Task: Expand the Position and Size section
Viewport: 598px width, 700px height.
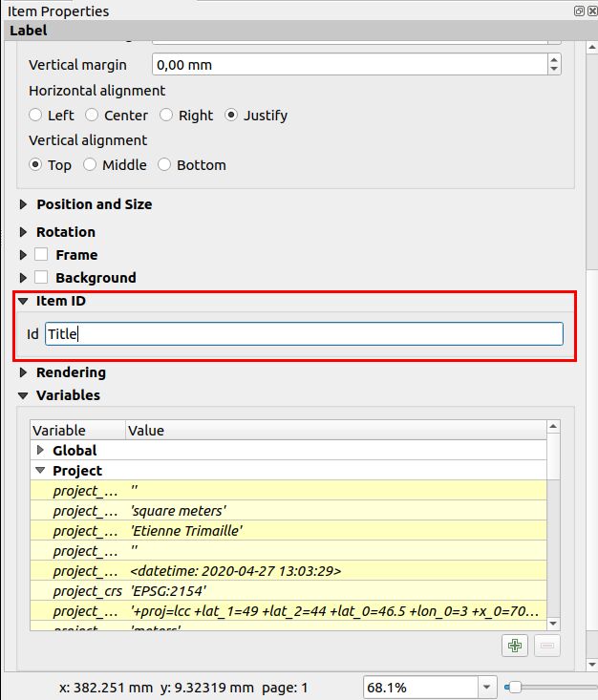Action: [23, 204]
